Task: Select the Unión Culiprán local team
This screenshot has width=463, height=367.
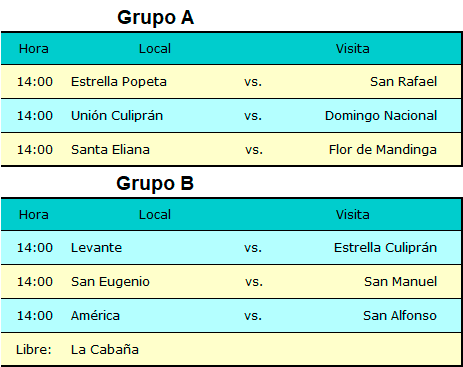Action: pyautogui.click(x=117, y=116)
